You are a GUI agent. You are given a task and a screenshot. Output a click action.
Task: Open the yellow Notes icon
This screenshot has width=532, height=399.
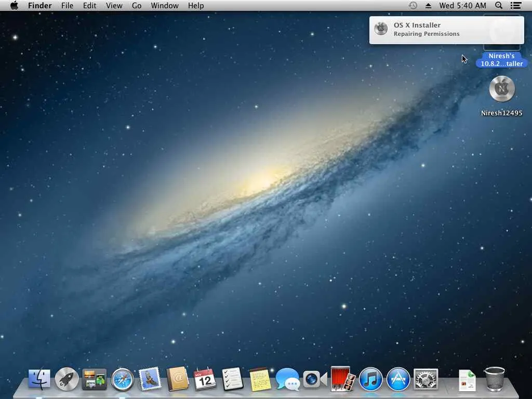pos(260,379)
